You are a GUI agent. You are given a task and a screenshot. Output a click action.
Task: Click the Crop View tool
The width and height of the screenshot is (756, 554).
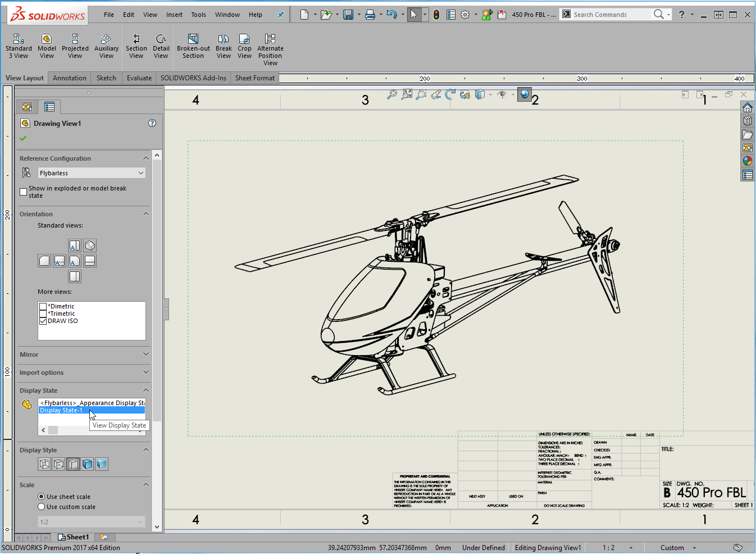pos(244,46)
